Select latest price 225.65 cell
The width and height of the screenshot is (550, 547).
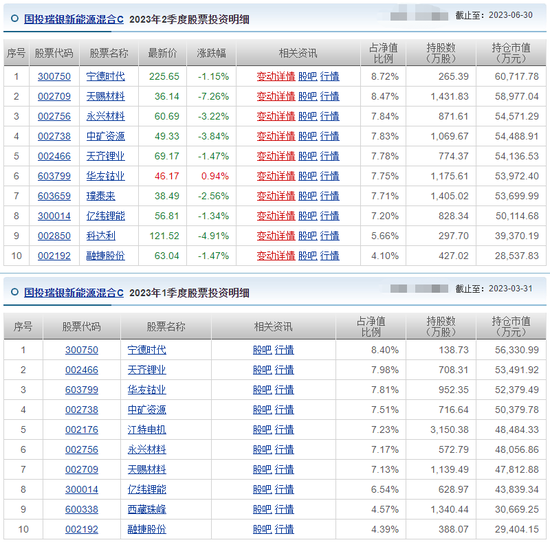click(163, 76)
